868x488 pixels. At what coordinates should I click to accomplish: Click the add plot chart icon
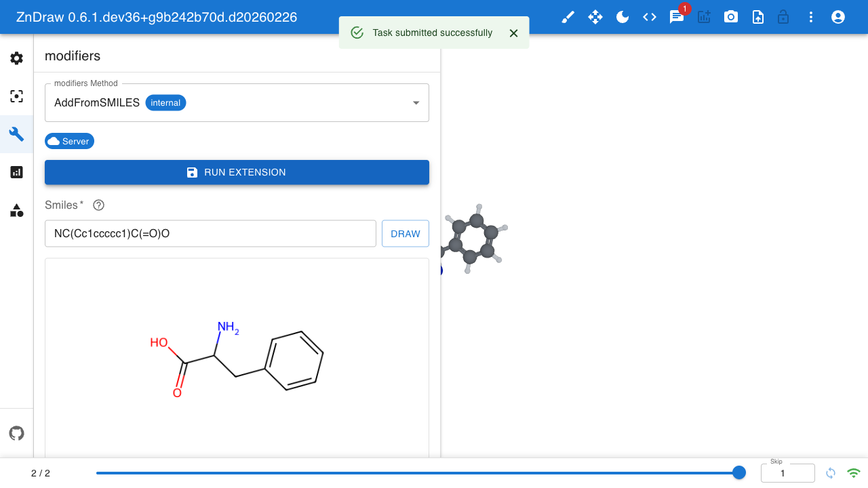pos(704,17)
